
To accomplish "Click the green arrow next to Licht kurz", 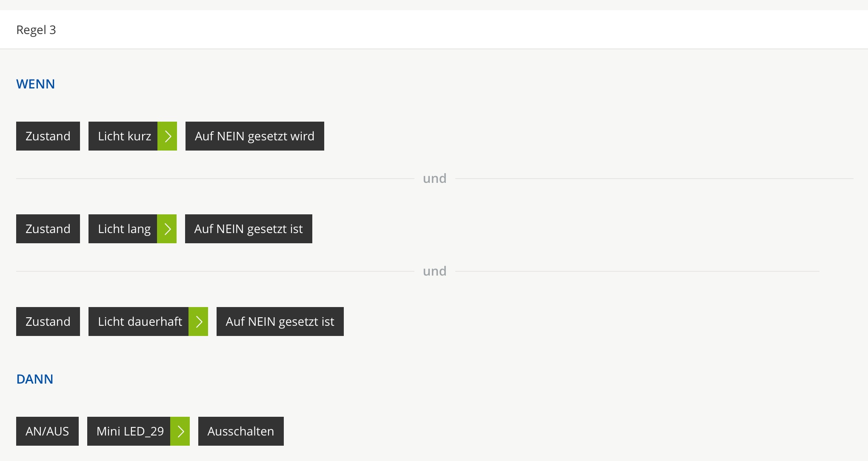I will (167, 136).
